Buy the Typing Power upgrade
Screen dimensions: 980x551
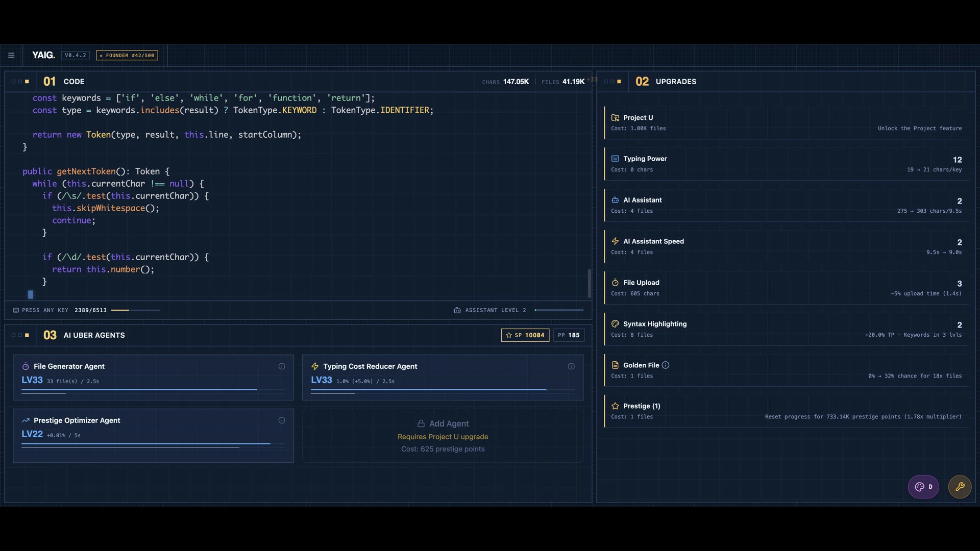coord(787,164)
